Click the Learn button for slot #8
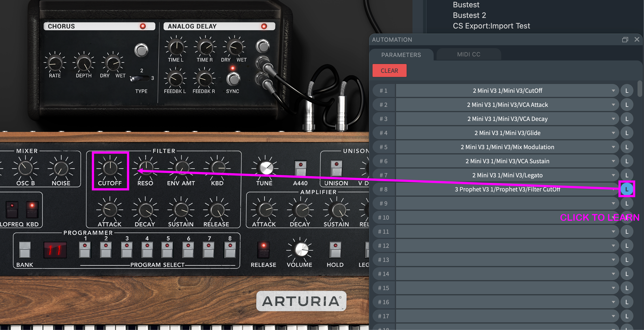 [627, 189]
